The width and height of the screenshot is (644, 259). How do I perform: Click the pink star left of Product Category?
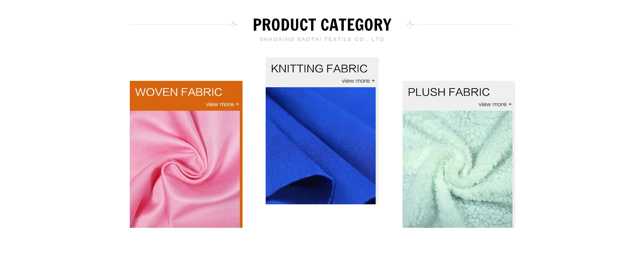pos(233,24)
